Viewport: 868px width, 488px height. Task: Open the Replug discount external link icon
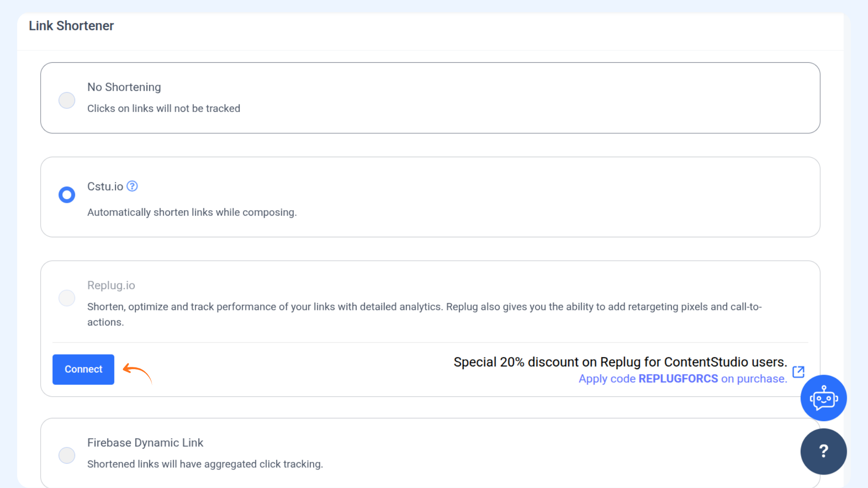click(798, 372)
